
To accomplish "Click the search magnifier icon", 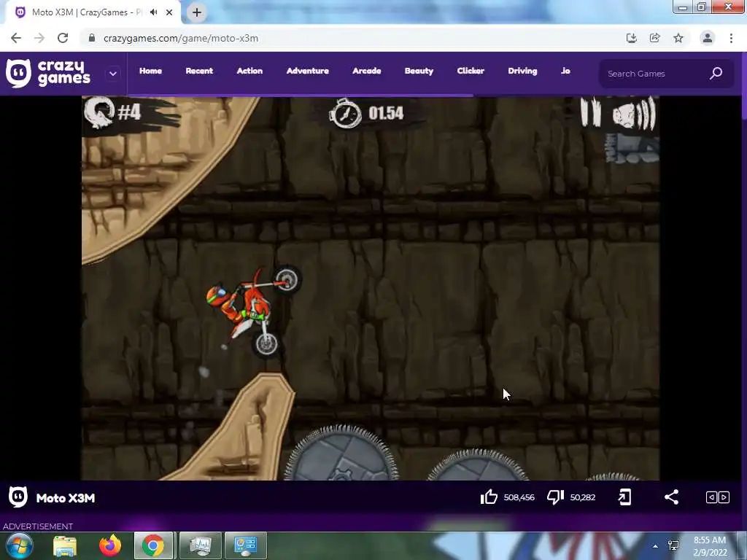I will tap(716, 74).
